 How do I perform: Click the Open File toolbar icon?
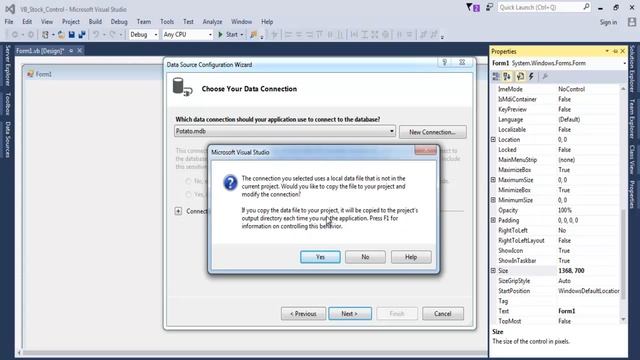point(61,35)
